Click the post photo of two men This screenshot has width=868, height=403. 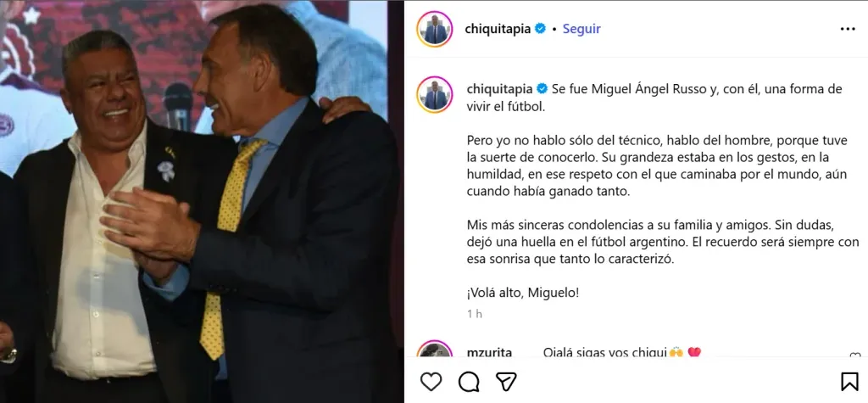(x=202, y=201)
